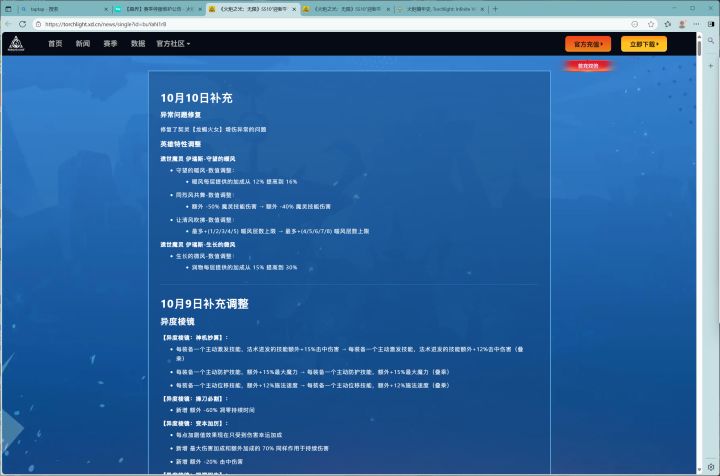
Task: Switch to the second tab with teal icon
Action: pos(159,9)
